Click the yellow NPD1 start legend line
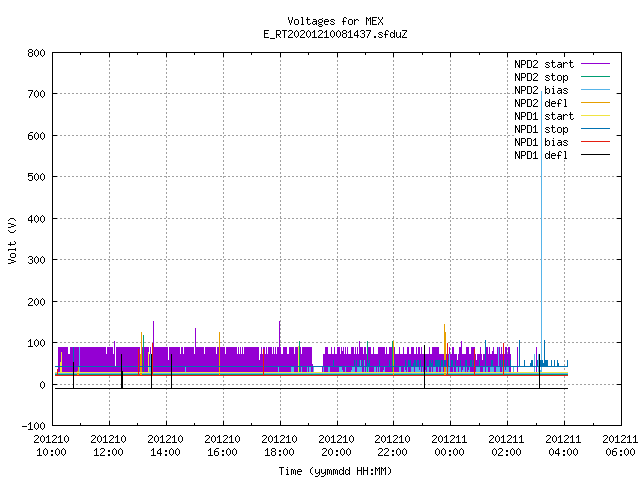Screen dimensions: 640x480 pos(595,116)
